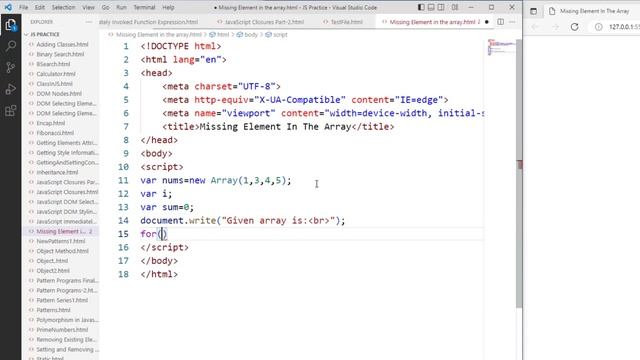Viewport: 640px width, 360px height.
Task: Open editor More Actions ellipsis
Action: coord(513,22)
